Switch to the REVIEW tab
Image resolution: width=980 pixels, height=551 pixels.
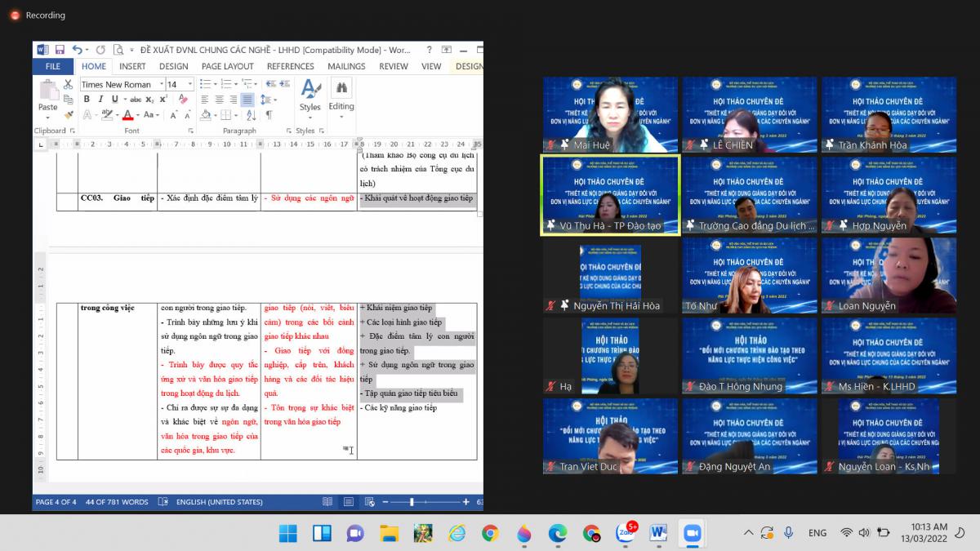pos(394,66)
